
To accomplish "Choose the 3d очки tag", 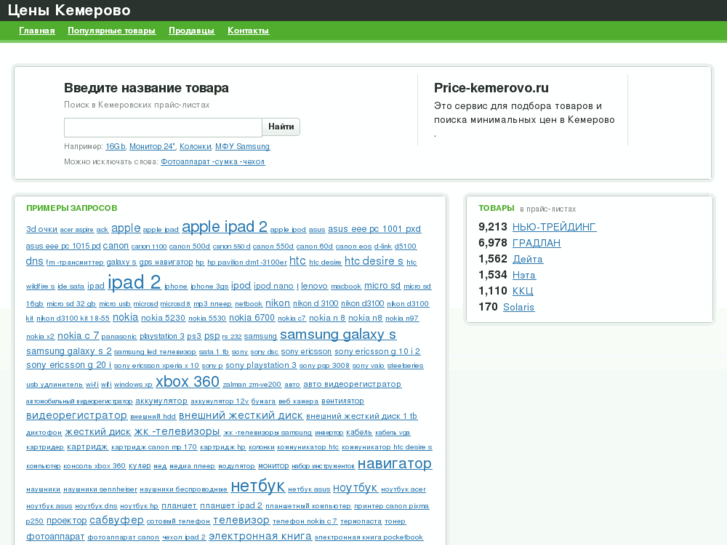I will point(42,229).
